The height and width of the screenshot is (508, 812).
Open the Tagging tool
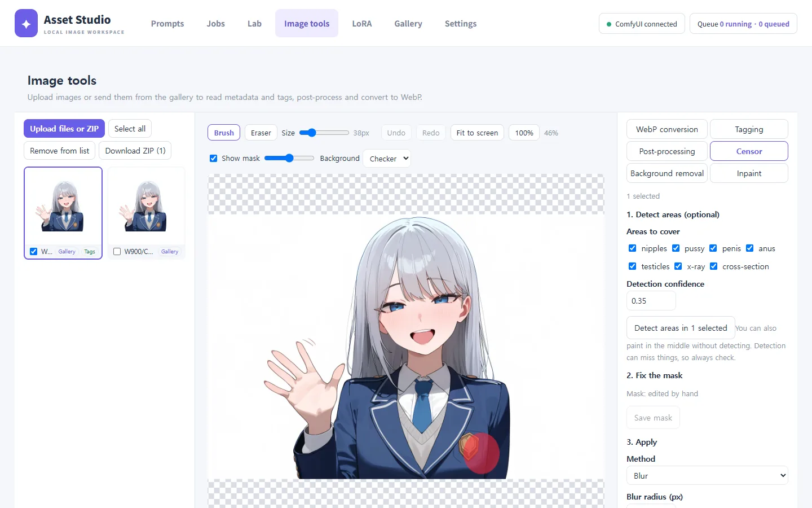pos(749,129)
